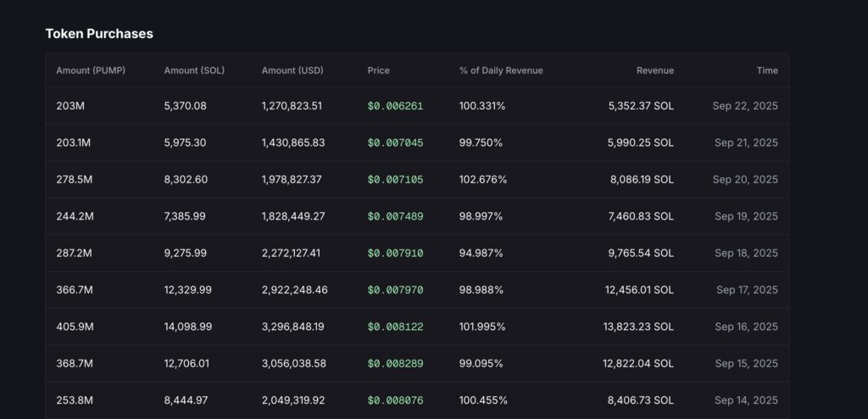Select the 278.5M PUMP amount cell
Viewport: 868px width, 419px height.
point(75,180)
